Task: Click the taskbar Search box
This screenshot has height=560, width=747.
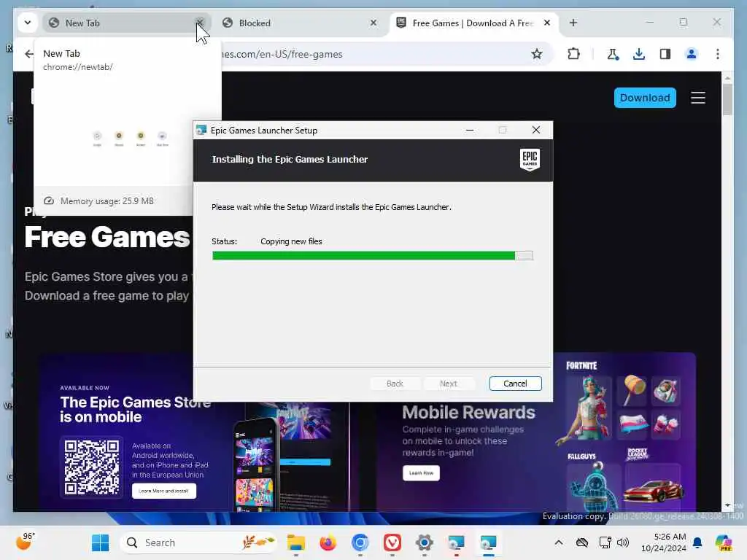Action: point(198,542)
